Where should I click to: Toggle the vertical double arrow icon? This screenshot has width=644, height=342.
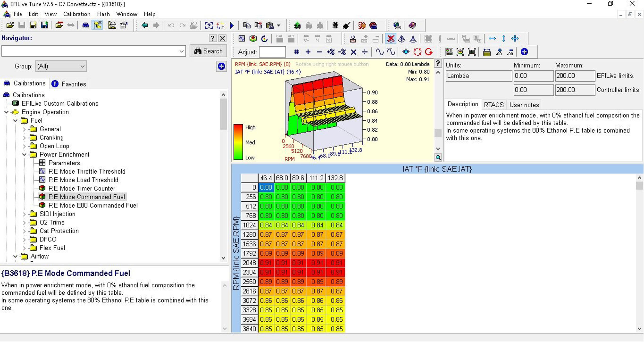[x=504, y=39]
